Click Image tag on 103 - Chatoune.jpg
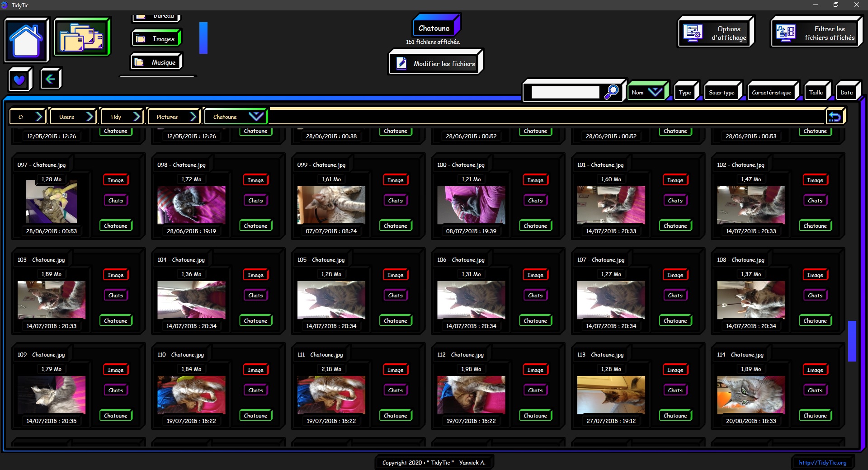The height and width of the screenshot is (470, 868). (x=116, y=275)
